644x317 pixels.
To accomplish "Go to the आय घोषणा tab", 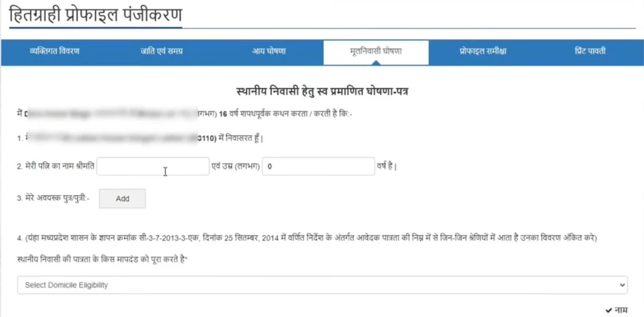I will [269, 52].
